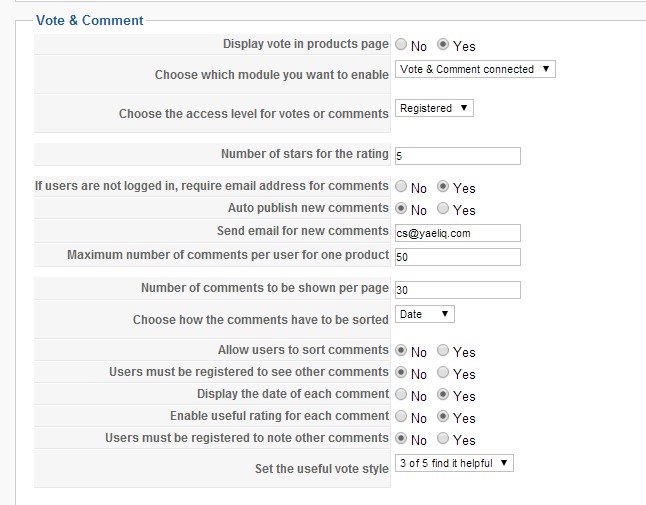Click the Send email for new comments field
Image resolution: width=646 pixels, height=505 pixels.
pos(458,233)
